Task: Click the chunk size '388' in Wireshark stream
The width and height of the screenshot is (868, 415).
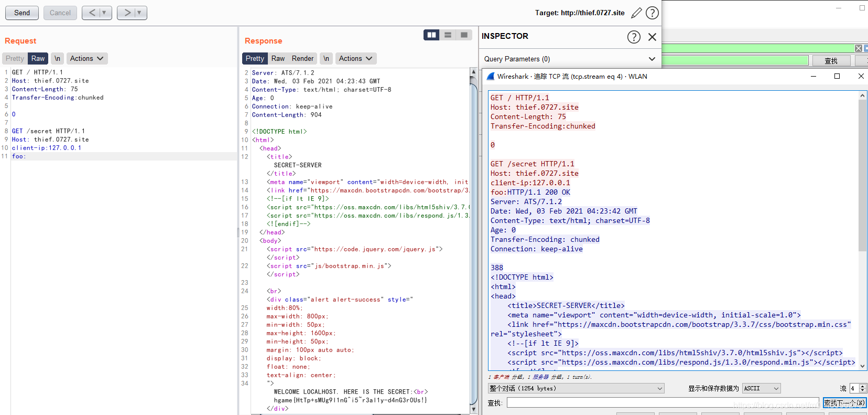Action: click(x=497, y=268)
